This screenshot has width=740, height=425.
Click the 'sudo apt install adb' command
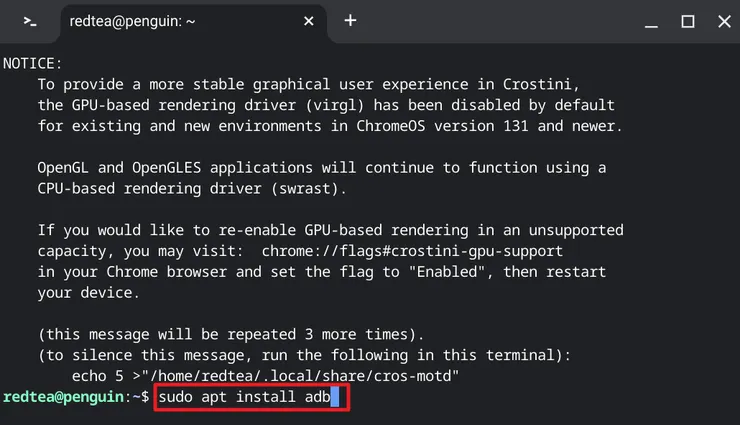[x=244, y=397]
